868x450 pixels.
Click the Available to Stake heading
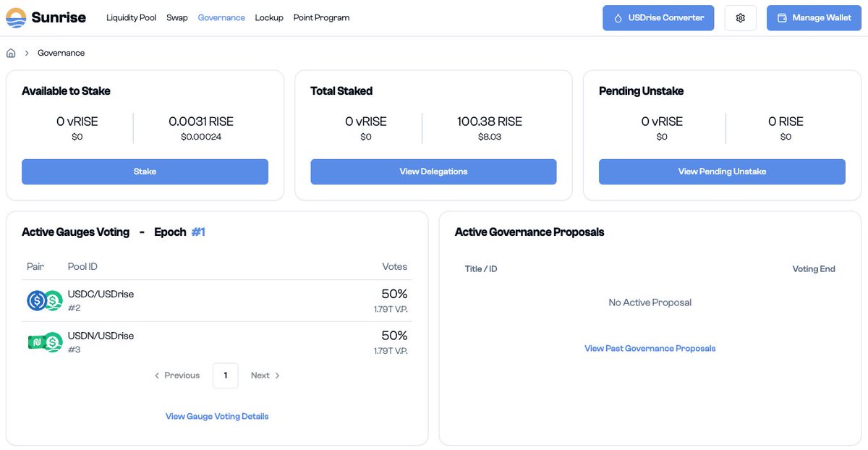click(66, 91)
